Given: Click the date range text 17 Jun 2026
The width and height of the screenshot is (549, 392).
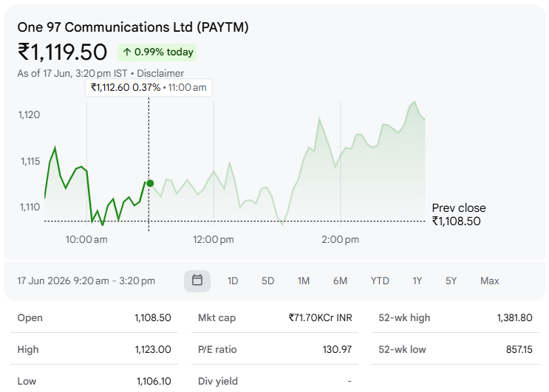Looking at the screenshot, I should [x=86, y=281].
